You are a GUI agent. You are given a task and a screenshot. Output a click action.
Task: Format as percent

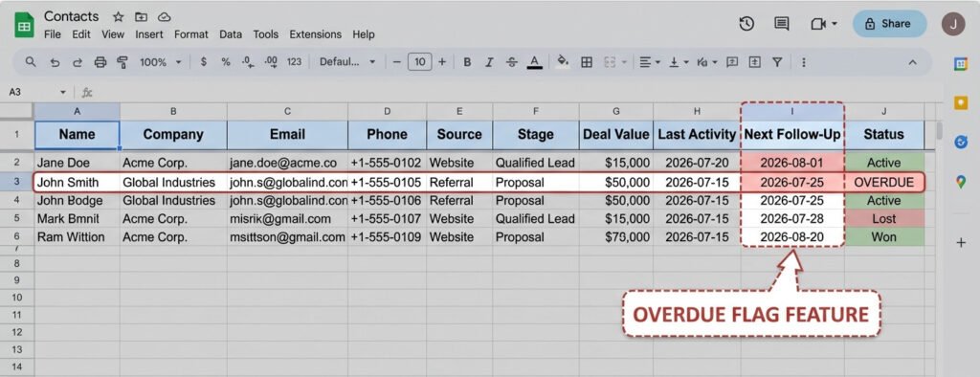click(226, 62)
